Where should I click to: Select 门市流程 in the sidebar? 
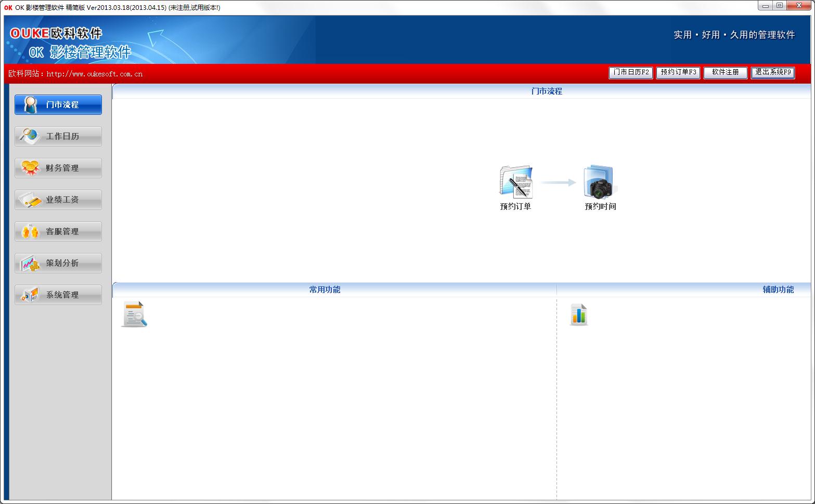58,104
